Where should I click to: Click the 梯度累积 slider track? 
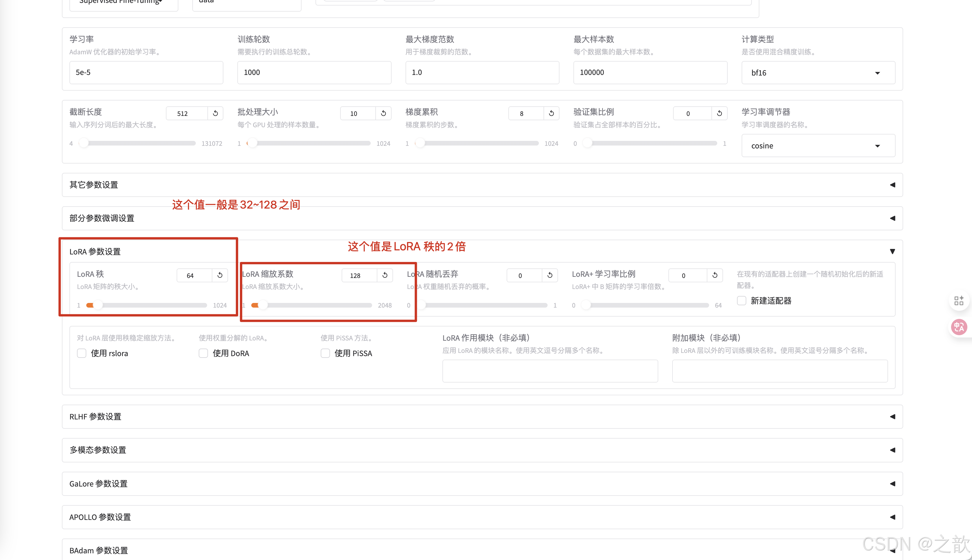(477, 143)
